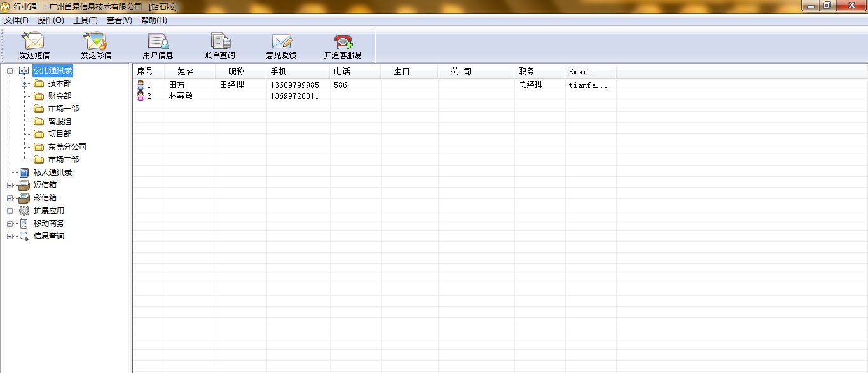Sort by 生日 column header
Screen dimensions: 868x373
click(410, 71)
